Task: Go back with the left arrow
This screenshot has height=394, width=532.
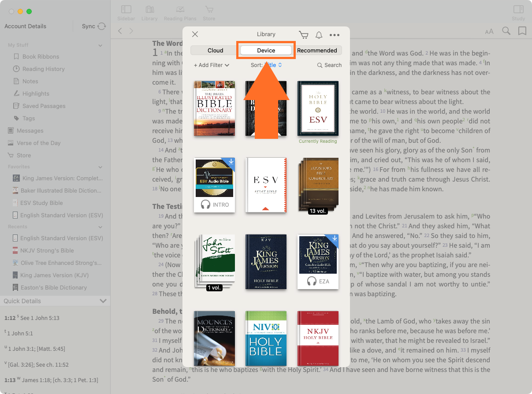Action: click(x=120, y=31)
